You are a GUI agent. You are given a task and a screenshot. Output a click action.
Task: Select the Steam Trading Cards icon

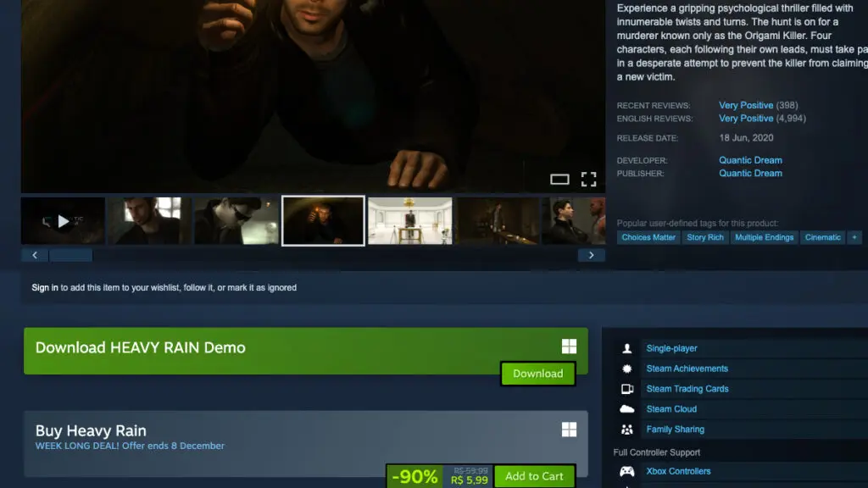626,389
